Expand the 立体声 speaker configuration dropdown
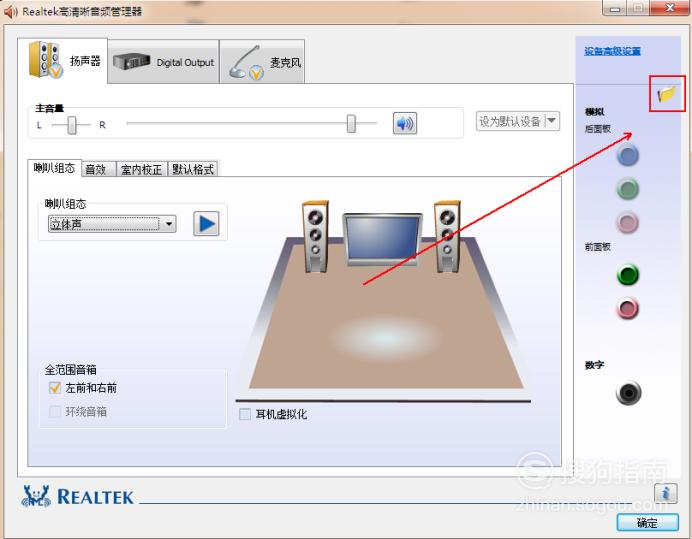The height and width of the screenshot is (539, 692). [112, 224]
